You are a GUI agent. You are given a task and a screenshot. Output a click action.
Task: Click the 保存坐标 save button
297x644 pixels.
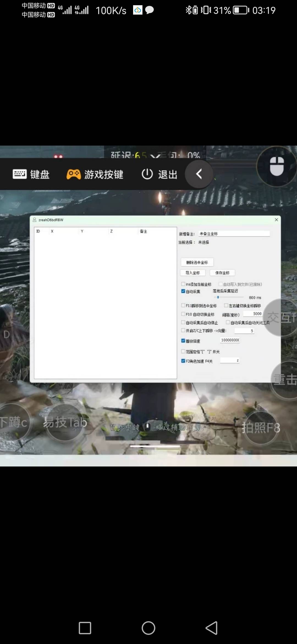click(222, 273)
